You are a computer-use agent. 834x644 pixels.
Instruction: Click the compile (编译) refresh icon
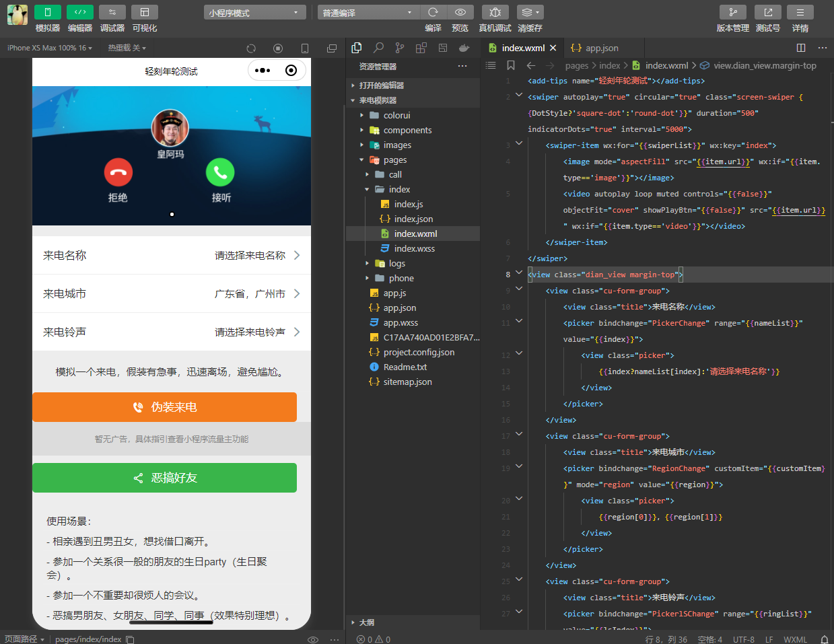coord(433,12)
